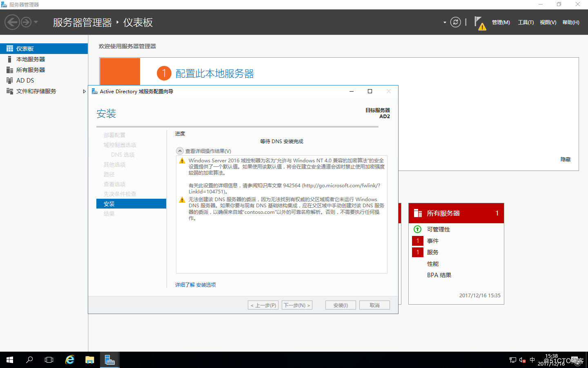Open taskbar Search
The height and width of the screenshot is (368, 588).
29,360
